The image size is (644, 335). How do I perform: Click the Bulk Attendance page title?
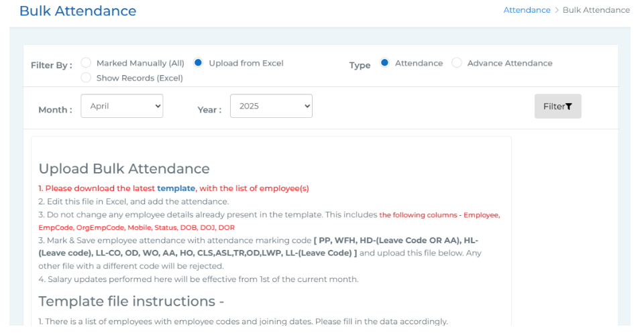(x=78, y=11)
